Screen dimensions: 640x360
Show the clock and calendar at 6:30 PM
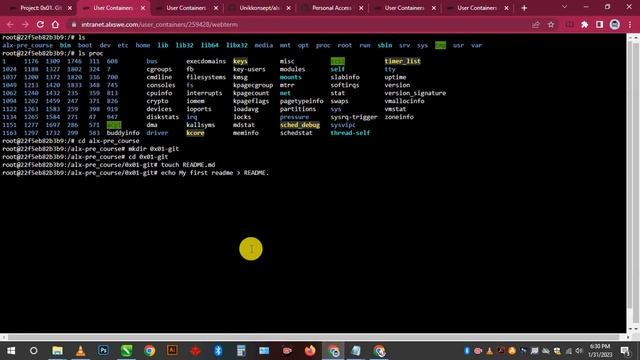coord(599,351)
